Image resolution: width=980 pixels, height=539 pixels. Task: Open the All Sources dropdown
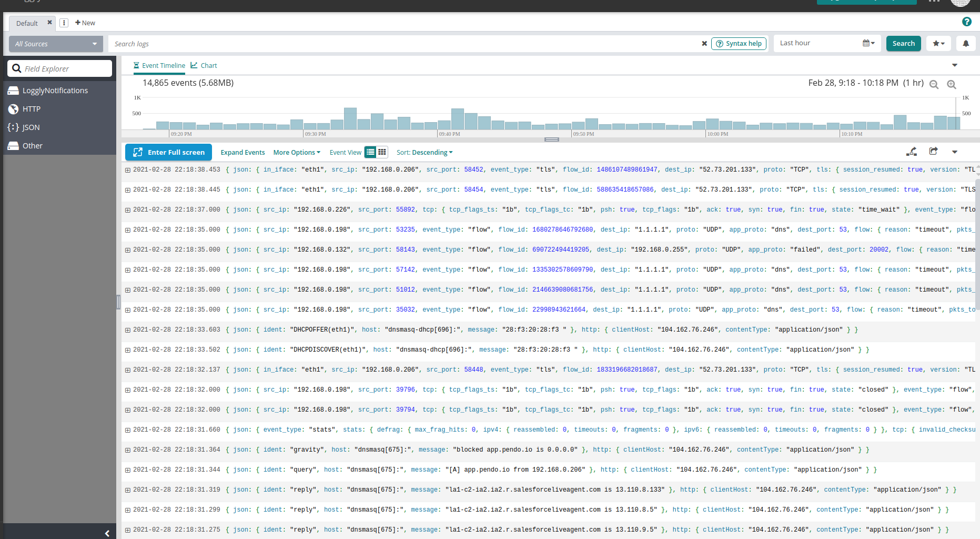pos(56,44)
